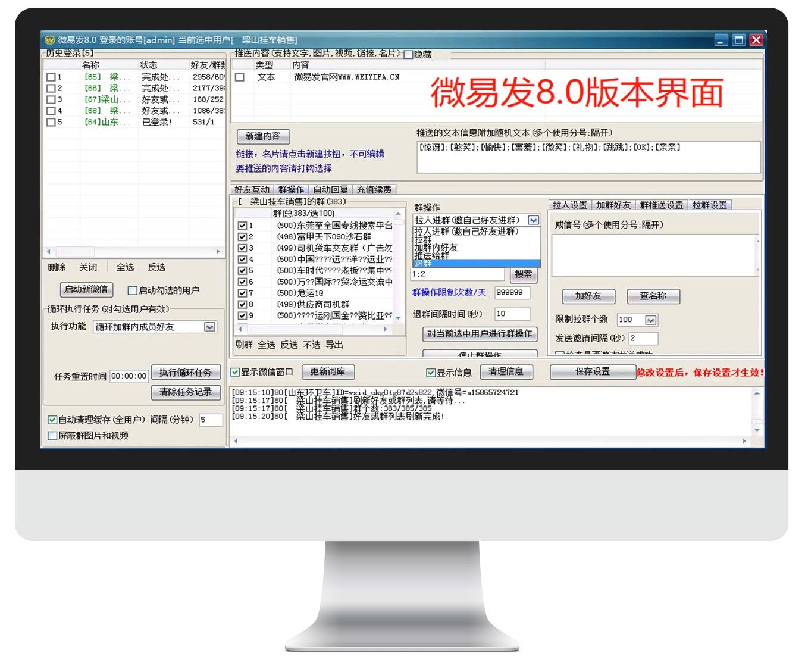Click the 搜索 button
805x672 pixels.
524,274
